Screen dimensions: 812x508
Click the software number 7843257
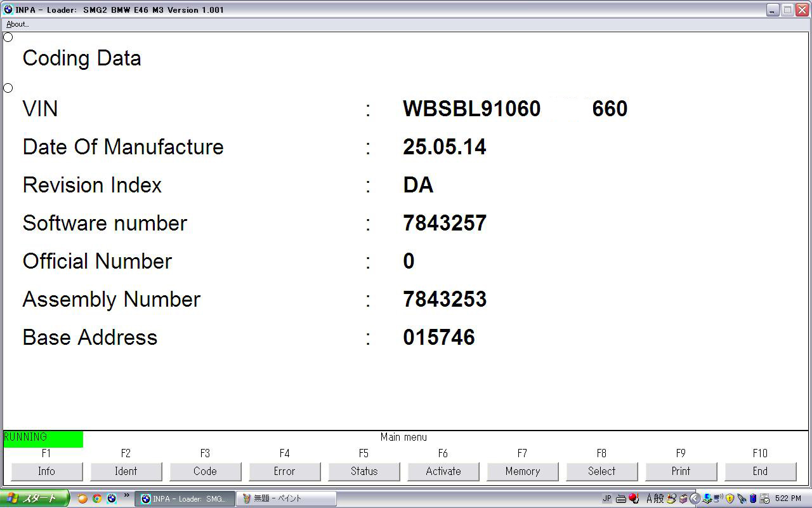[445, 223]
